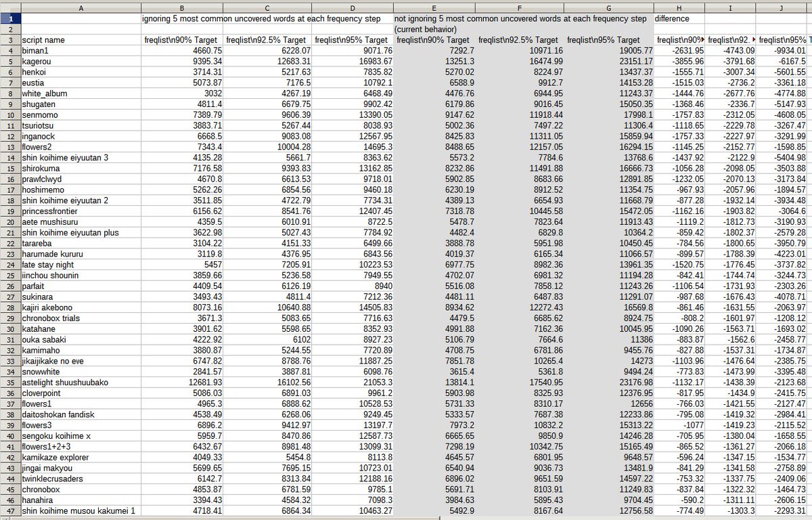Select the 'inganock' cell
The image size is (812, 520).
[x=81, y=136]
